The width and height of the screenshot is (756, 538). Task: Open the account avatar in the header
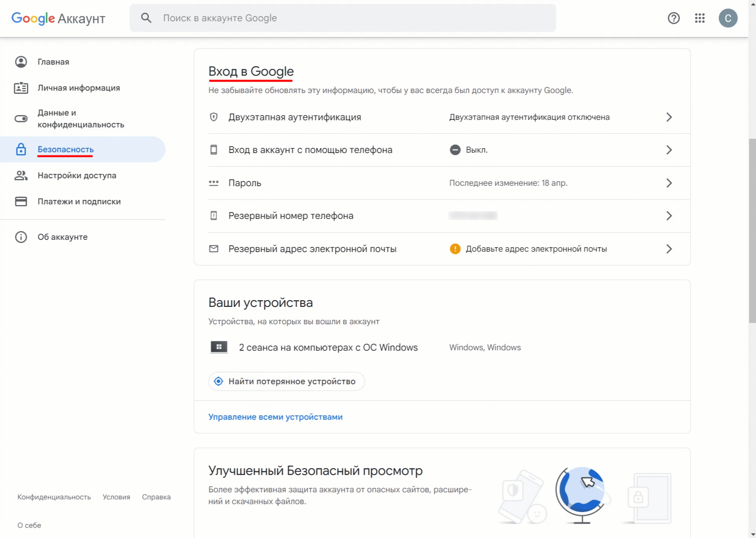[728, 18]
